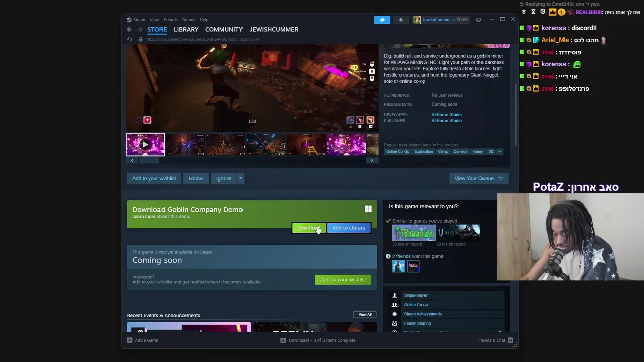Open the announcements megaphone button
The height and width of the screenshot is (362, 644).
point(382,20)
